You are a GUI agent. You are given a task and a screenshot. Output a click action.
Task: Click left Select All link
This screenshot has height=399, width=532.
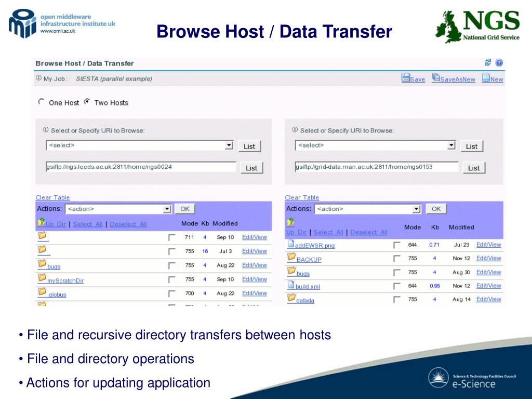click(x=88, y=224)
